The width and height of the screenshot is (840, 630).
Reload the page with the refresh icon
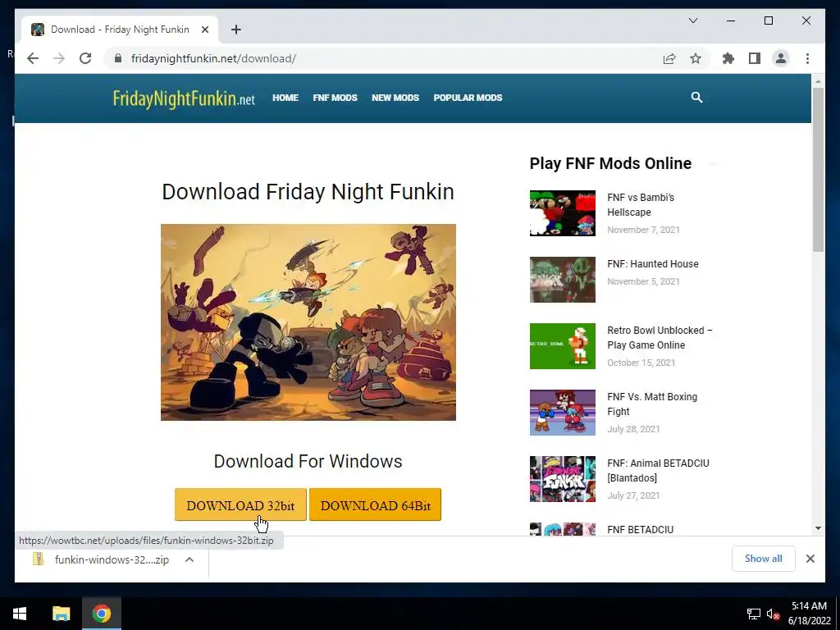(85, 58)
